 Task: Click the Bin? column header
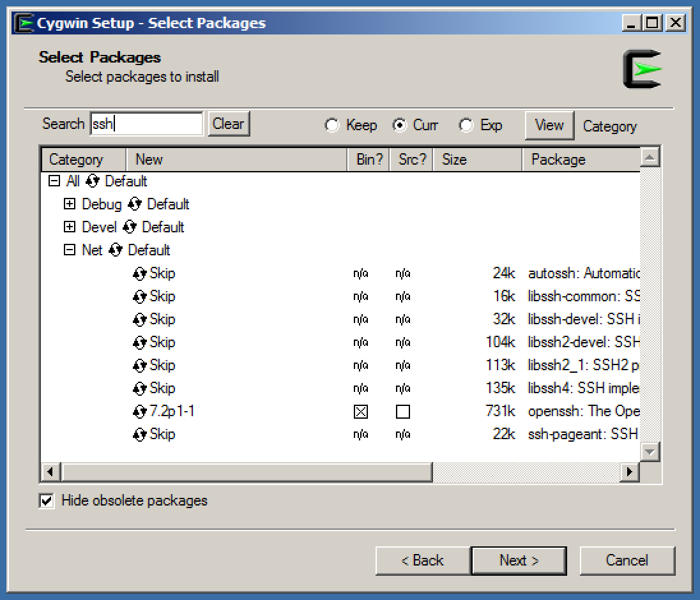tap(369, 160)
